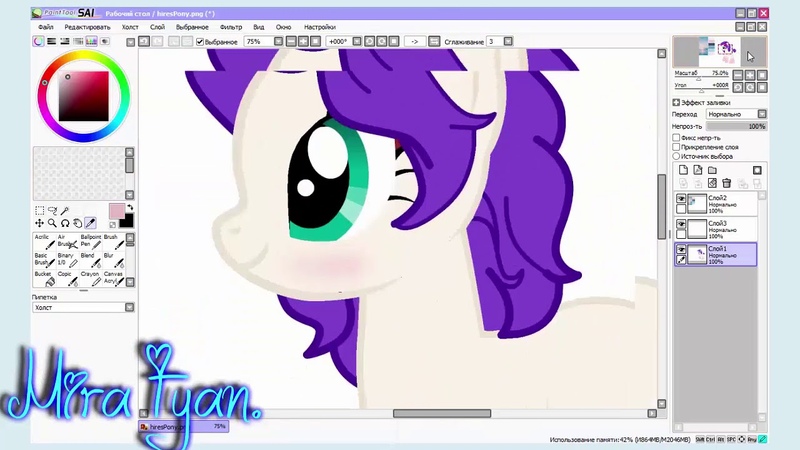
Task: Click the black background color swatch
Action: (x=127, y=221)
